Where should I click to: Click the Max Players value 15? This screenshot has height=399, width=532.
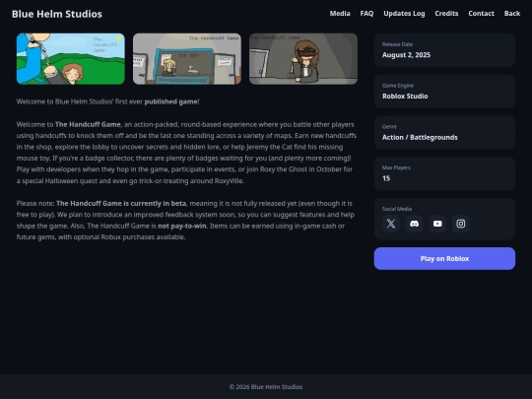tap(386, 178)
